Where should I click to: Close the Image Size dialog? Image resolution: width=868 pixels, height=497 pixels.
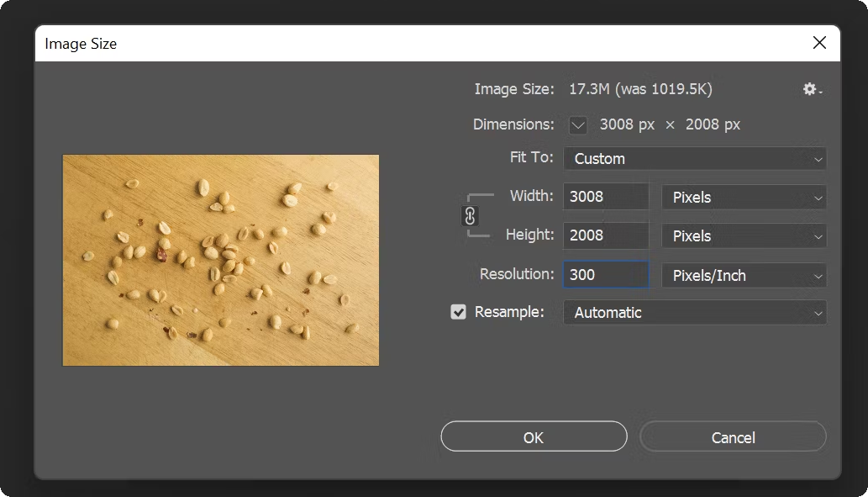(819, 43)
